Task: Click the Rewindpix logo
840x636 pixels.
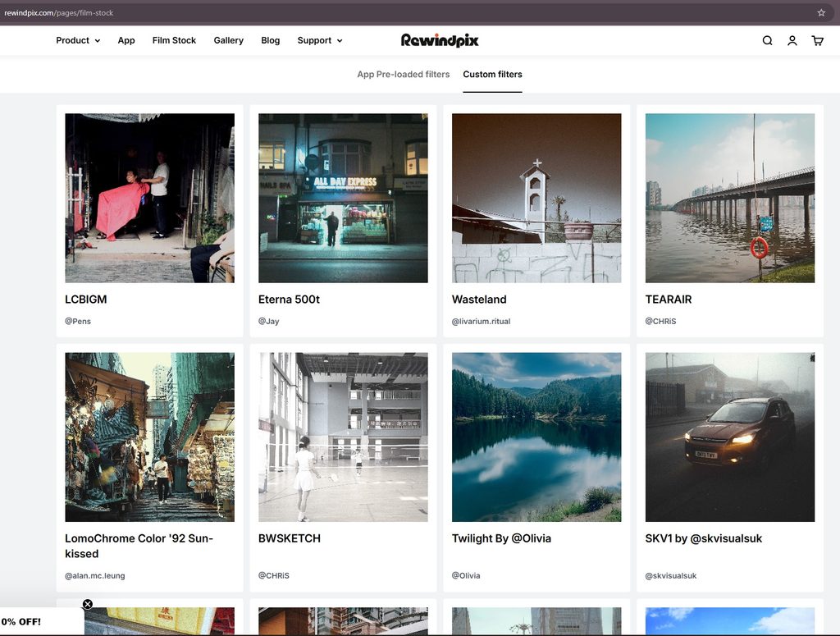Action: 440,40
